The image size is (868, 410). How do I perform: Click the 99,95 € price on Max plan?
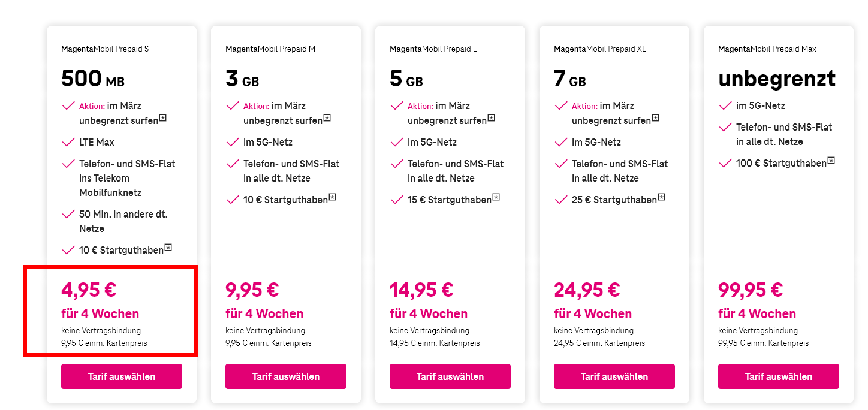[751, 290]
